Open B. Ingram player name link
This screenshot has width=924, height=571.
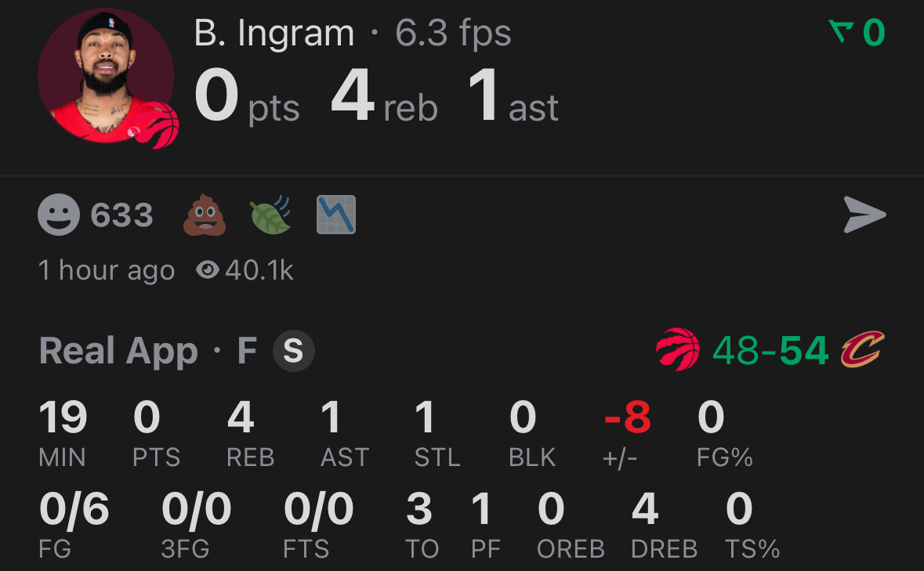(x=274, y=34)
